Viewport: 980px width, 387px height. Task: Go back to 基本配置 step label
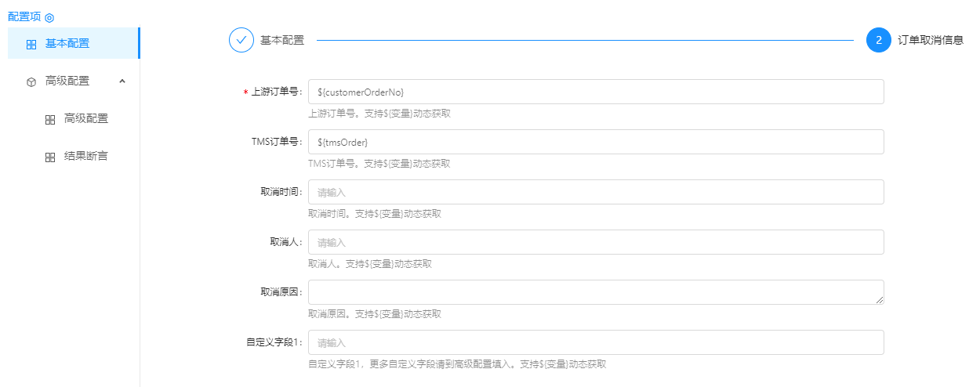click(282, 40)
